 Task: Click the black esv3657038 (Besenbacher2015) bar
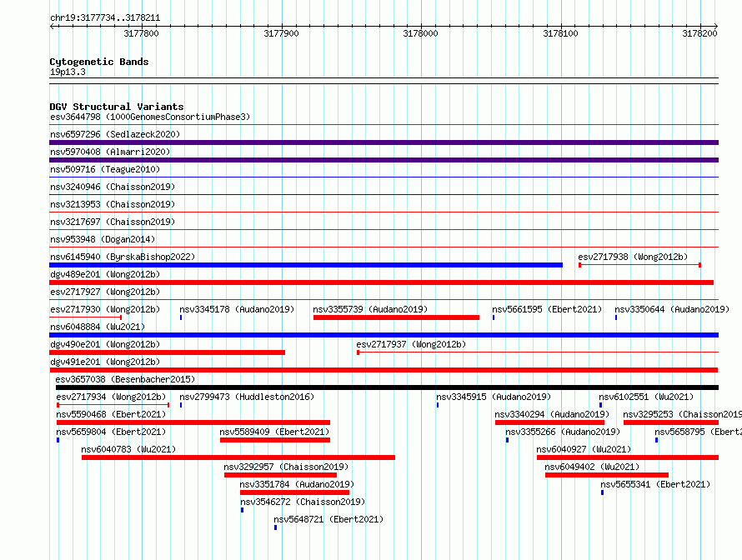[387, 387]
